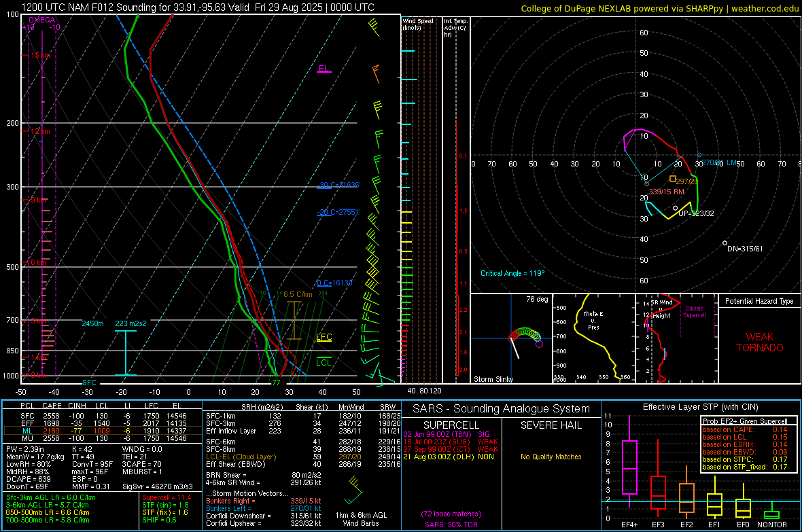802x532 pixels.
Task: Click the UP=323/32 circle marker on hodograph
Action: (675, 208)
